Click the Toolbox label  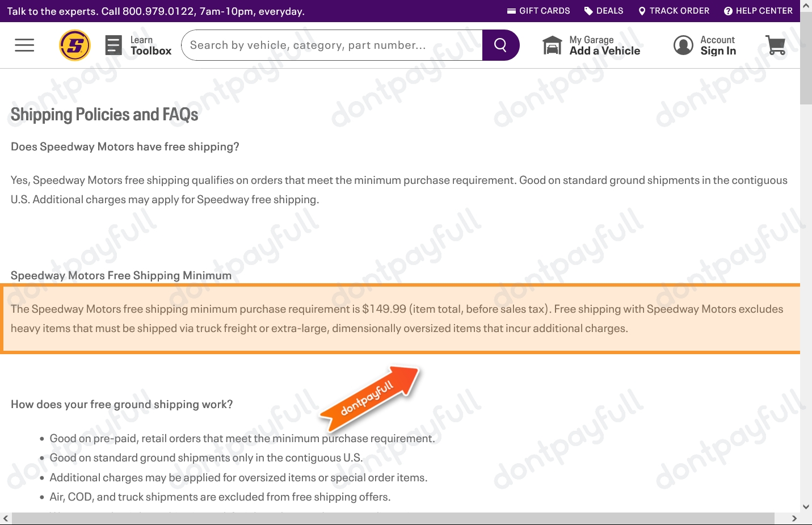pyautogui.click(x=151, y=51)
